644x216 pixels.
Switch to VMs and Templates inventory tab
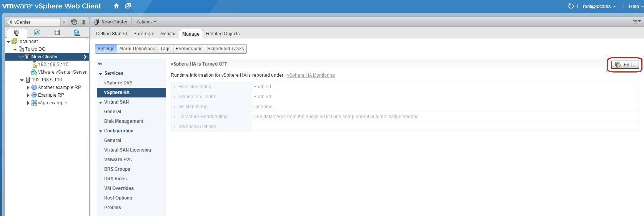tap(37, 33)
